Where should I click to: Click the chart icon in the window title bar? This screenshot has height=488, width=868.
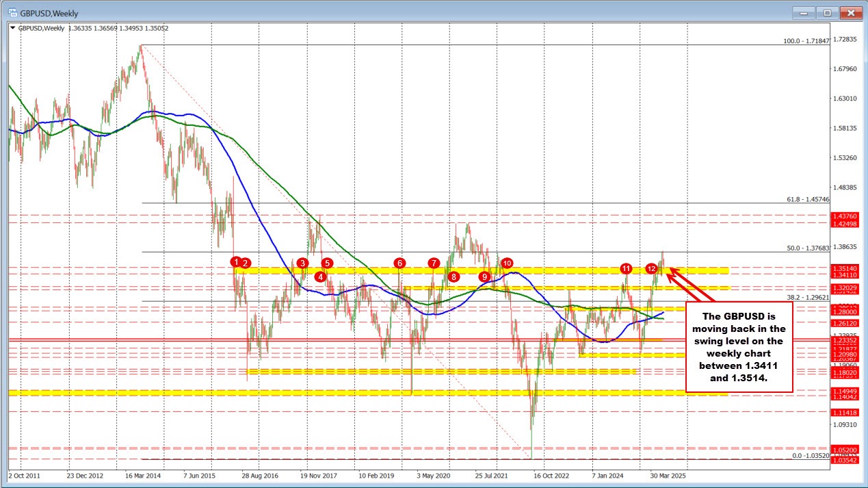pyautogui.click(x=12, y=12)
